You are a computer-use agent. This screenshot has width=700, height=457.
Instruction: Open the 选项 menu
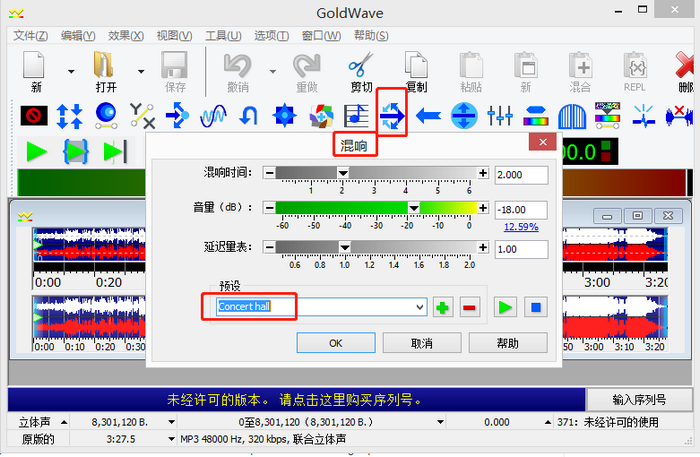pos(271,36)
